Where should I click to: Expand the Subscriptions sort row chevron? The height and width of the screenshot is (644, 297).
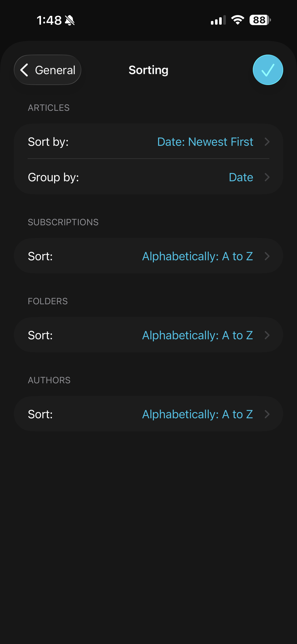coord(267,256)
